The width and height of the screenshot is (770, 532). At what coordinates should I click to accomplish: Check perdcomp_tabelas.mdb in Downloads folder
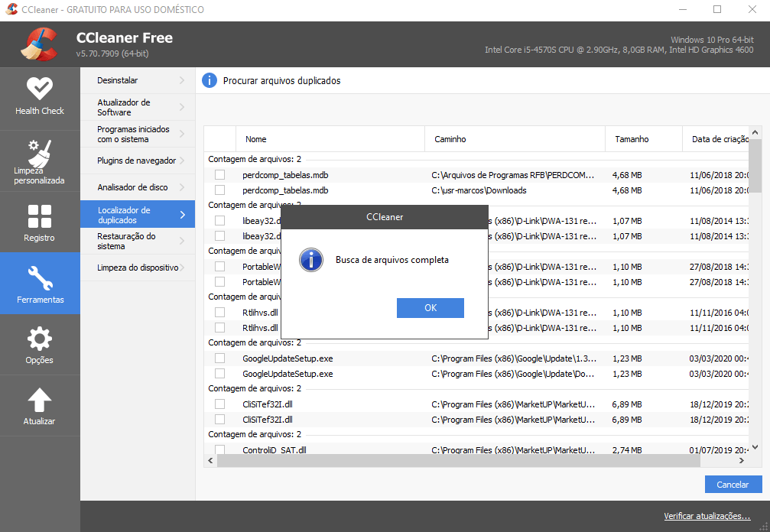220,190
